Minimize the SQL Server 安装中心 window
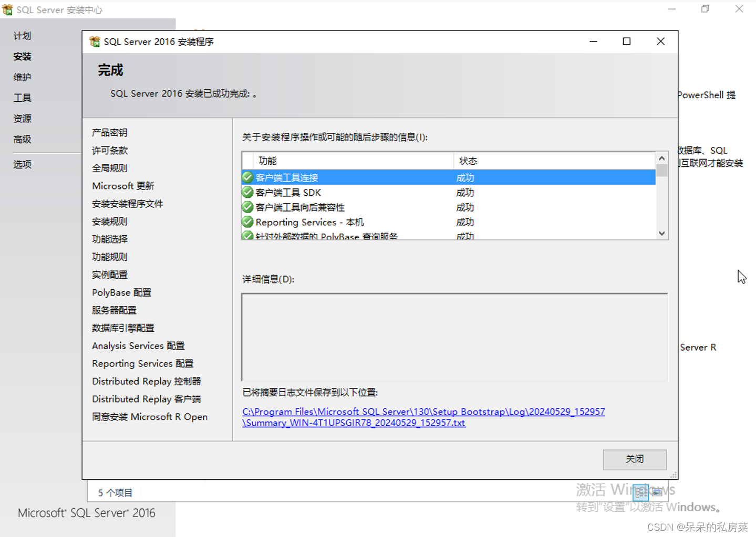The width and height of the screenshot is (756, 537). tap(672, 9)
